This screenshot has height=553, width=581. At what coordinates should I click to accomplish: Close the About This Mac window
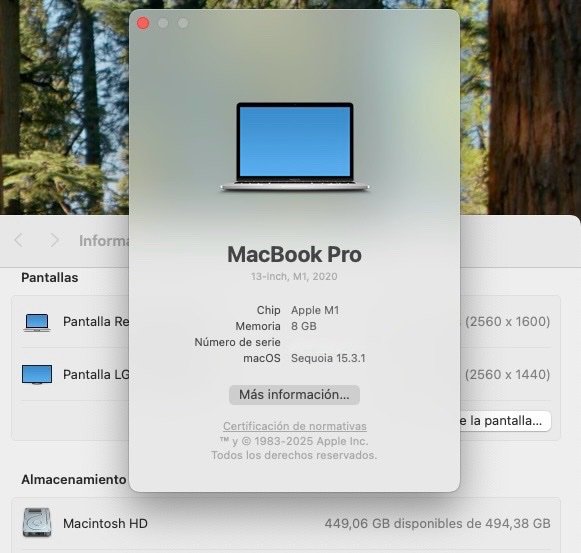point(143,23)
